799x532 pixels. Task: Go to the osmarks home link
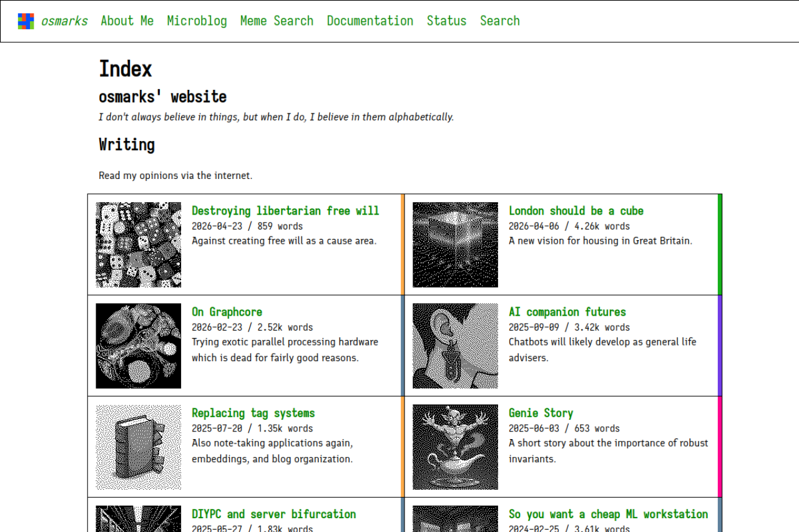pos(64,21)
